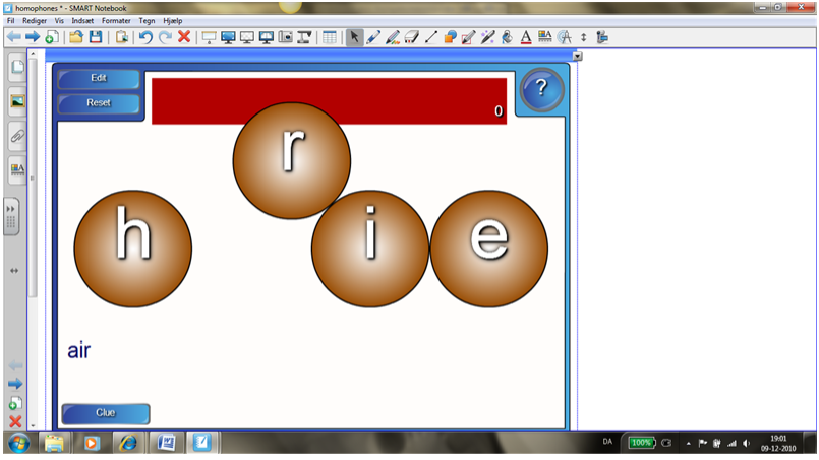This screenshot has width=819, height=460.
Task: Select the Shapes tool
Action: click(450, 37)
